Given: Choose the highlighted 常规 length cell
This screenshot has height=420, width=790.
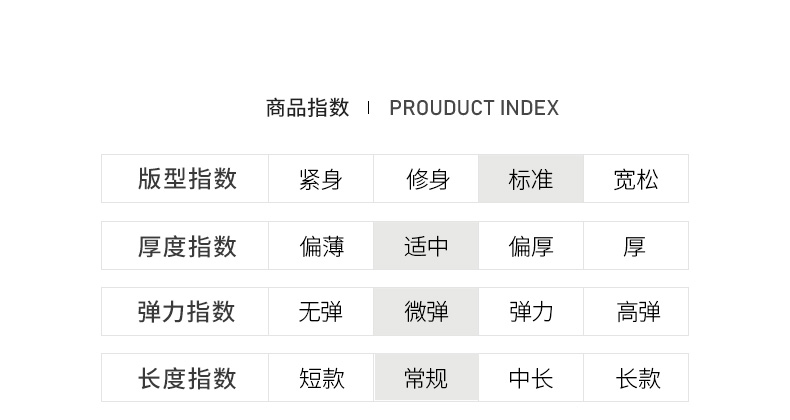Looking at the screenshot, I should [427, 378].
